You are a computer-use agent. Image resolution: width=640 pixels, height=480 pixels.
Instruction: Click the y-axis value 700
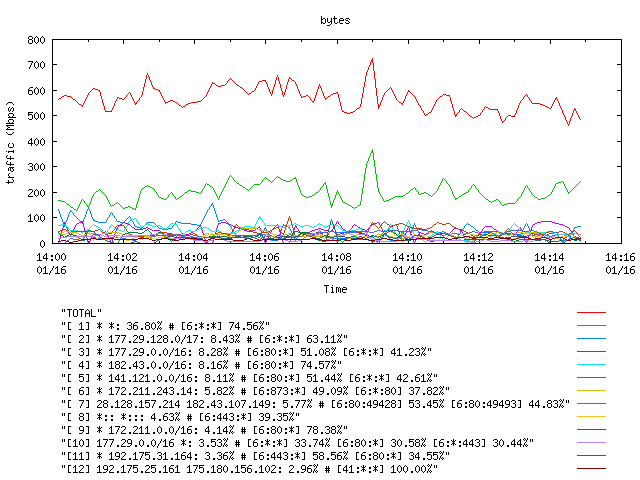[36, 65]
